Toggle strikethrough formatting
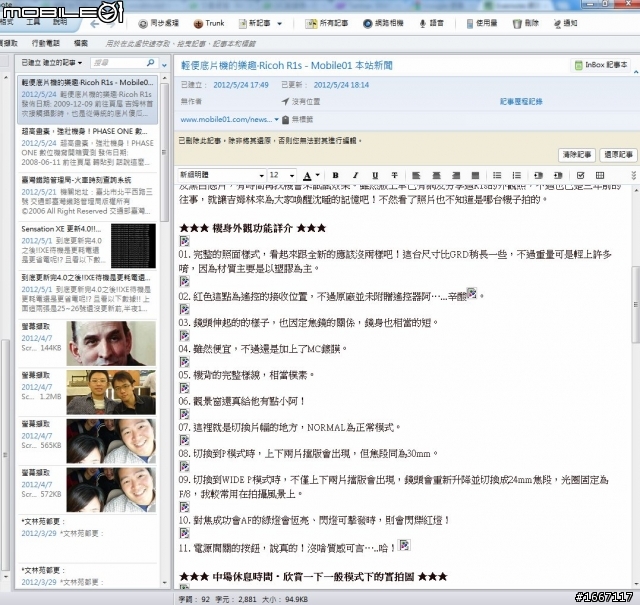Viewport: 640px width, 605px height. pos(394,175)
